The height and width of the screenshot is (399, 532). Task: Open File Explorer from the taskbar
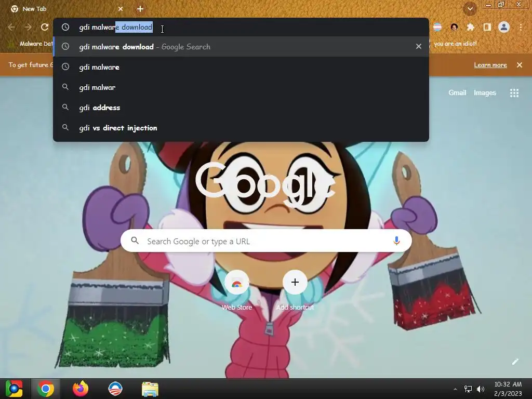150,389
